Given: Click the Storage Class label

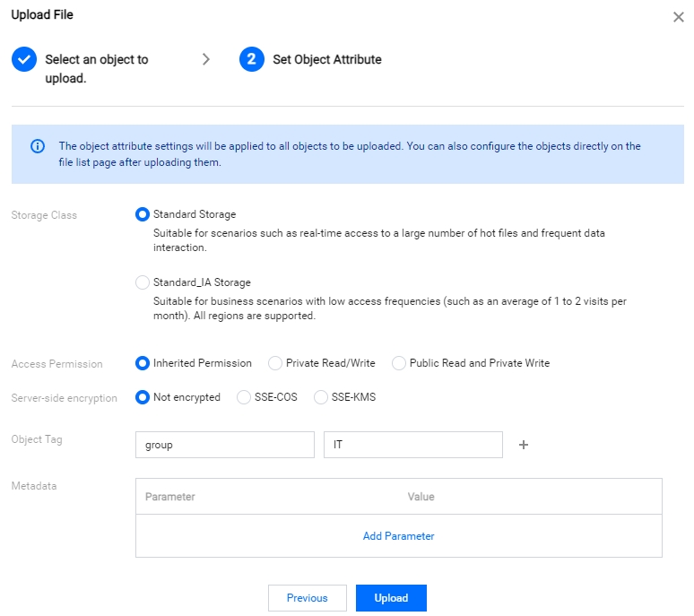Looking at the screenshot, I should click(x=44, y=215).
